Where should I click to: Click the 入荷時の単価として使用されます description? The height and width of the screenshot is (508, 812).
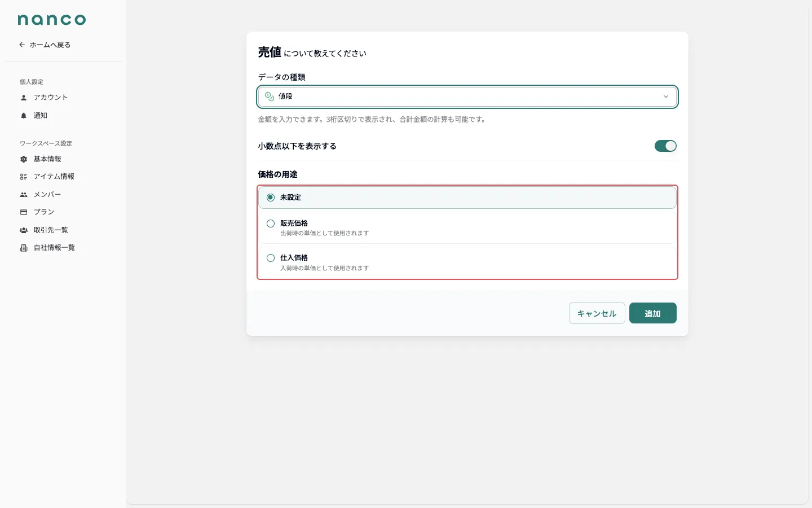324,268
